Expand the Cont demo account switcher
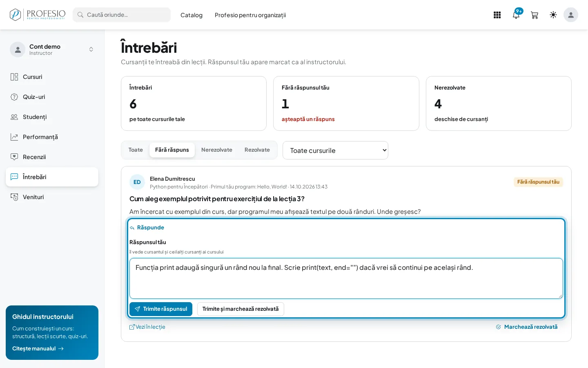Image resolution: width=588 pixels, height=368 pixels. point(52,49)
